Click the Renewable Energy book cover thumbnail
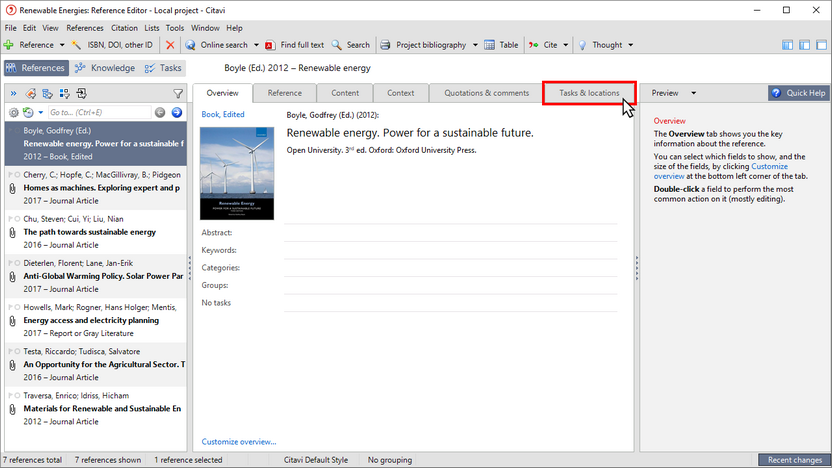This screenshot has height=468, width=832. tap(237, 174)
